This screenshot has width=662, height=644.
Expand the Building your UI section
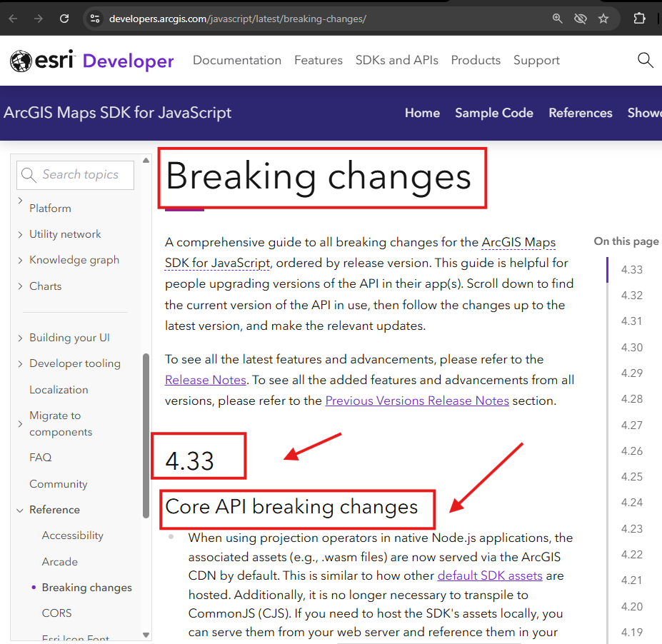[20, 338]
